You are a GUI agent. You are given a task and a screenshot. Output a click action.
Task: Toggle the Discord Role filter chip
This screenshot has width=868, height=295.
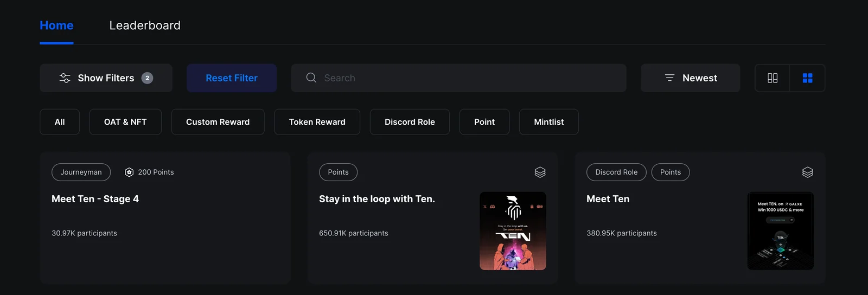click(x=410, y=122)
